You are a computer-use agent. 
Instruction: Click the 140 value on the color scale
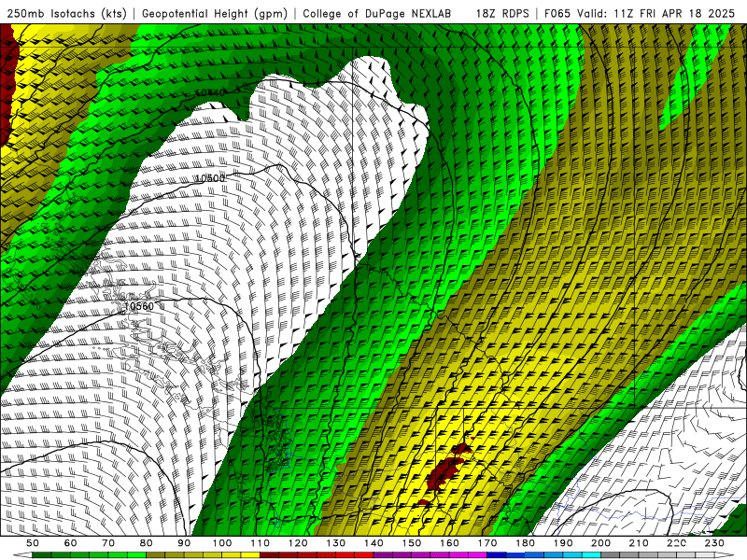[373, 543]
